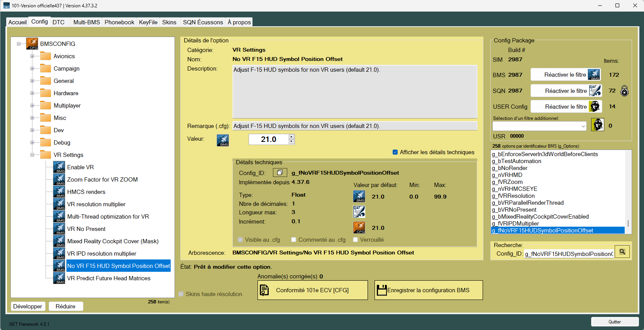Click Réactiver le filtre for BMS
Viewport: 644px width, 330px height.
click(x=566, y=74)
